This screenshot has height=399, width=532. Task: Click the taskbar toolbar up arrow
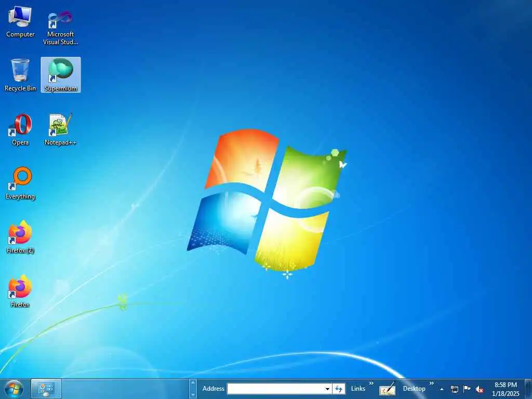pyautogui.click(x=193, y=383)
